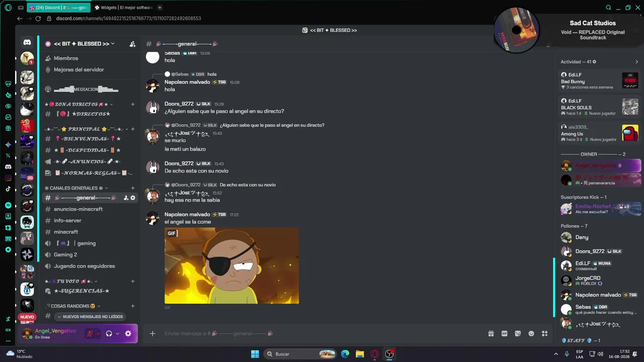
Task: Reload the page with the refresh icon
Action: [38, 19]
